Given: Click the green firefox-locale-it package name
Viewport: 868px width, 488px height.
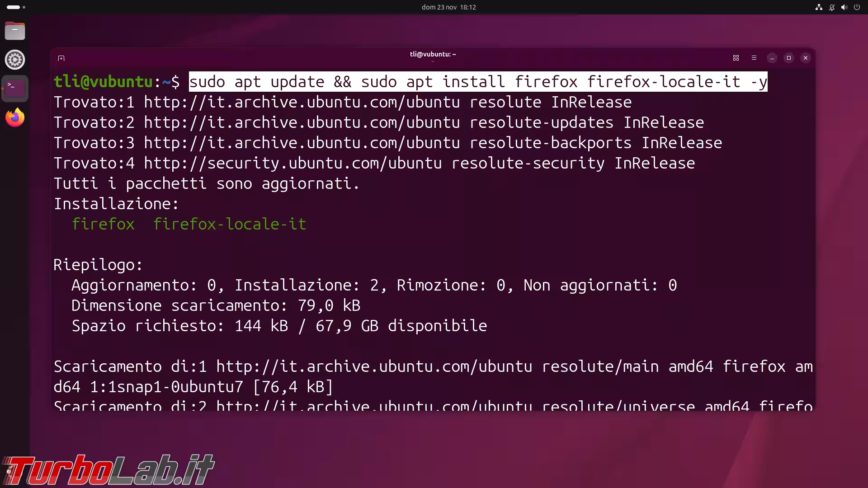Looking at the screenshot, I should [x=230, y=224].
